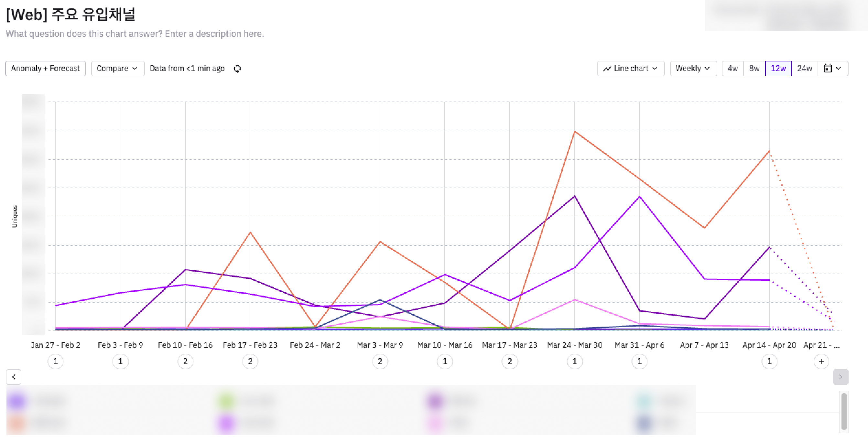Open the Line chart type dropdown
Image resolution: width=868 pixels, height=443 pixels.
(630, 69)
